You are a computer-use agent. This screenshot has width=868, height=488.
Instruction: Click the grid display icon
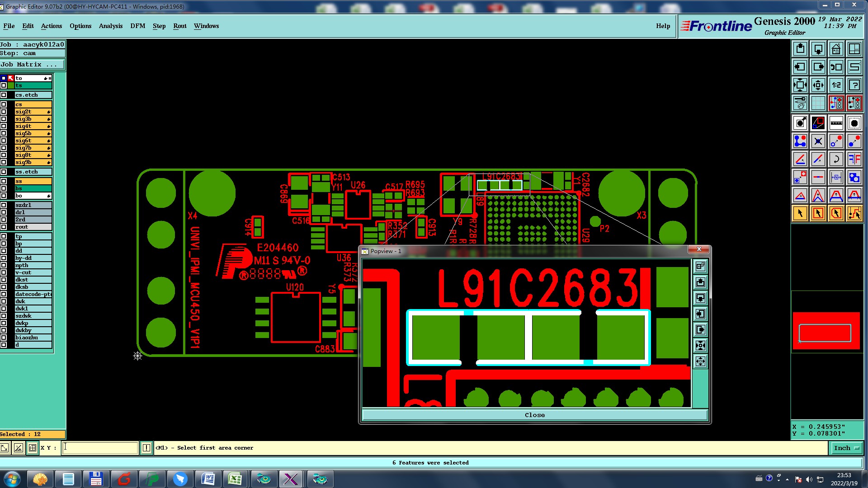click(818, 103)
